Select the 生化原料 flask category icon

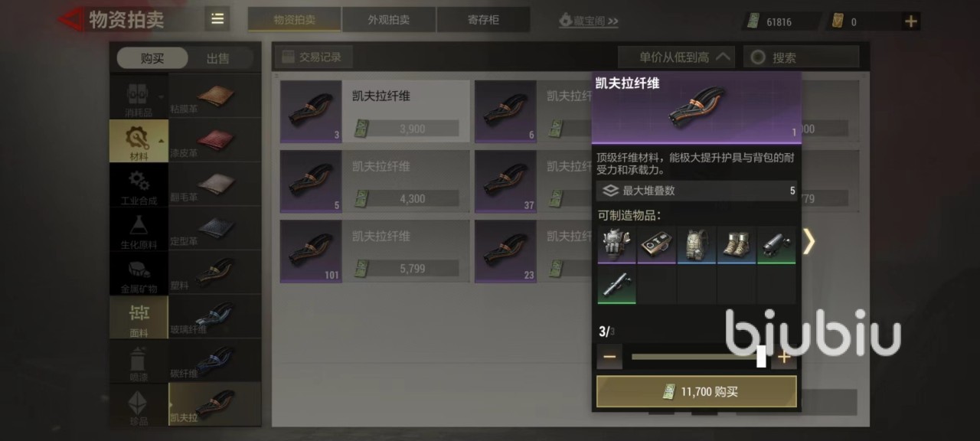(x=139, y=230)
